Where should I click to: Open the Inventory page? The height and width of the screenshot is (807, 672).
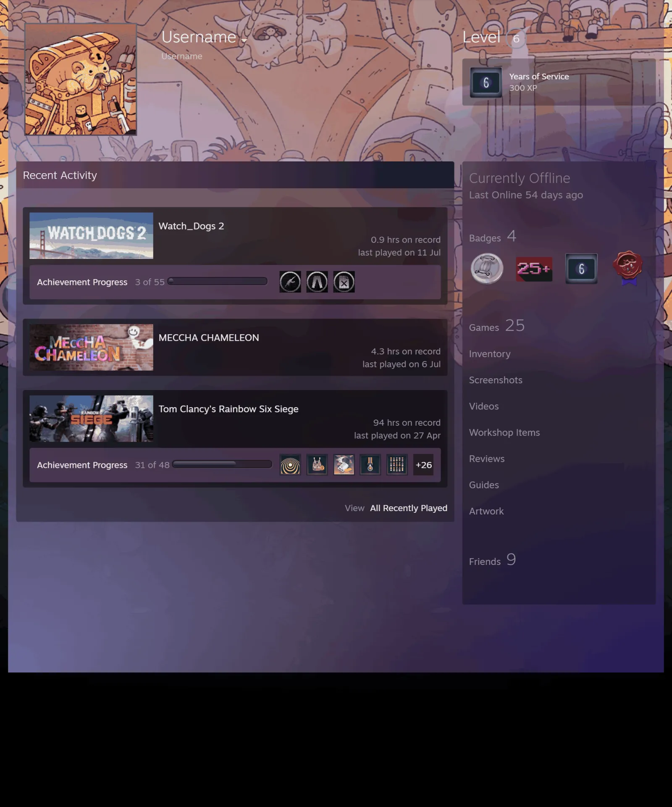(490, 354)
